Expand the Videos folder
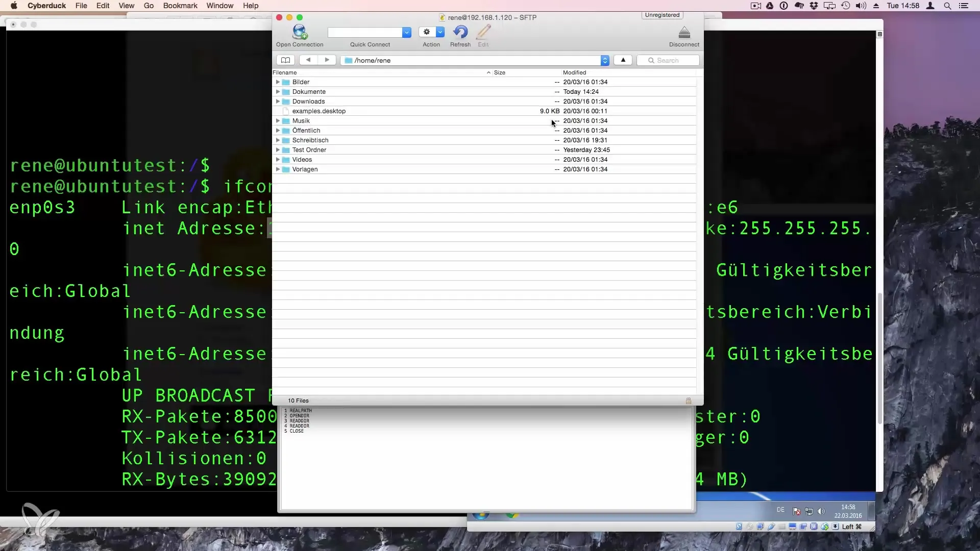Viewport: 980px width, 551px height. (x=278, y=160)
